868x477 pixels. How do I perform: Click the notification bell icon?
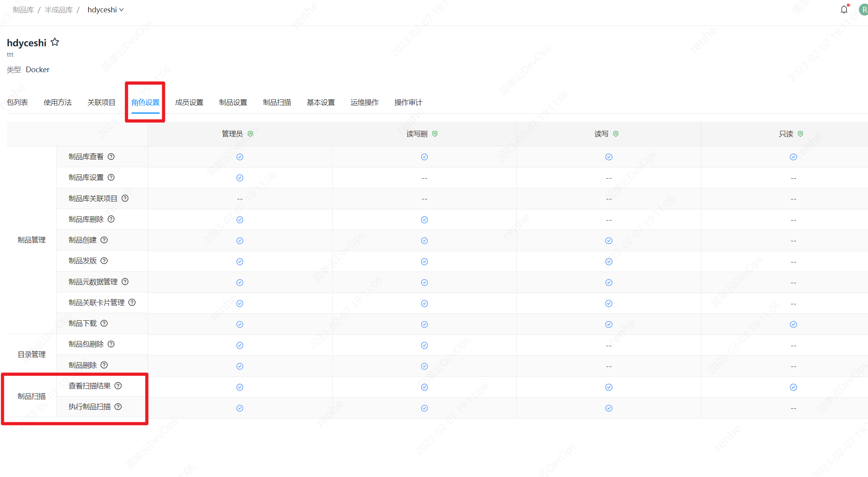click(x=844, y=10)
